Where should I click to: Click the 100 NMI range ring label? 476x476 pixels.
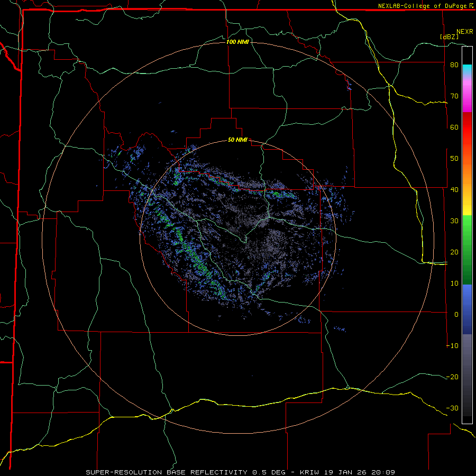(x=237, y=42)
